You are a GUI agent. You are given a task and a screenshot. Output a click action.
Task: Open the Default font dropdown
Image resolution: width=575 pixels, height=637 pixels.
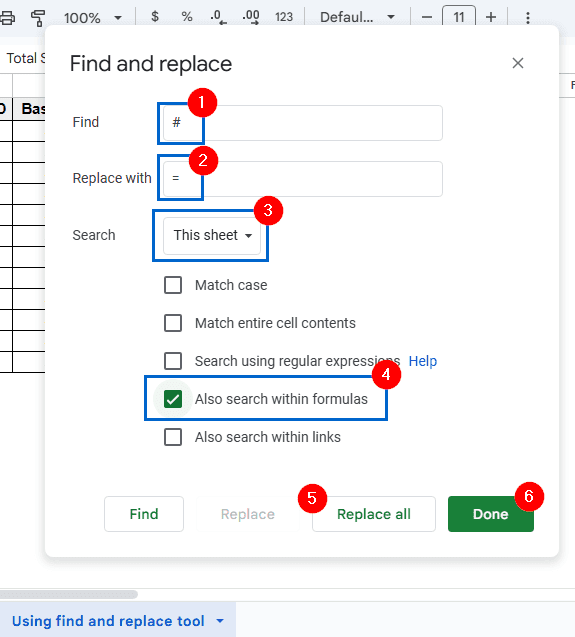pyautogui.click(x=357, y=17)
